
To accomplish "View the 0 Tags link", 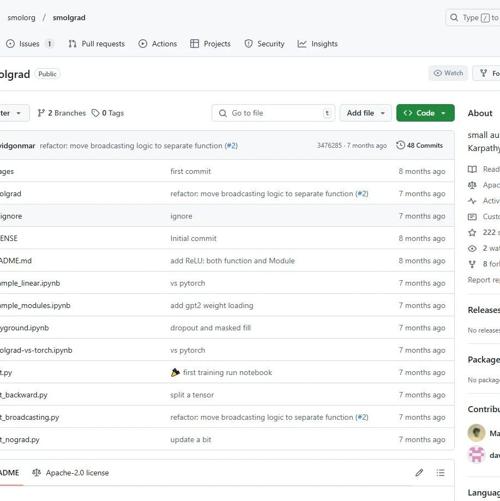I will 108,113.
